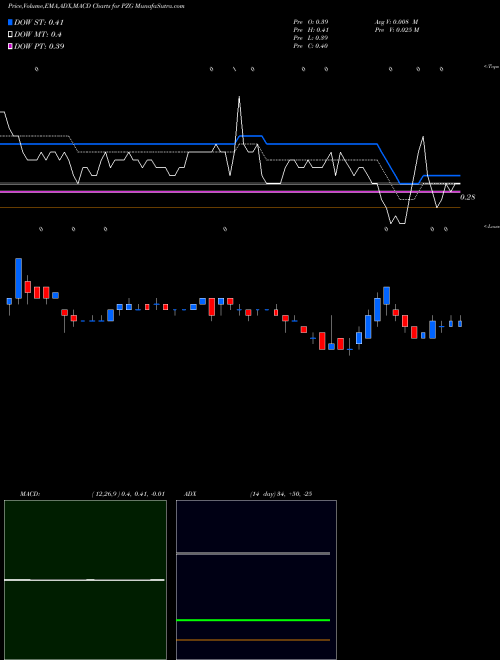Click the MACD (12,26,9) values text

click(x=128, y=494)
